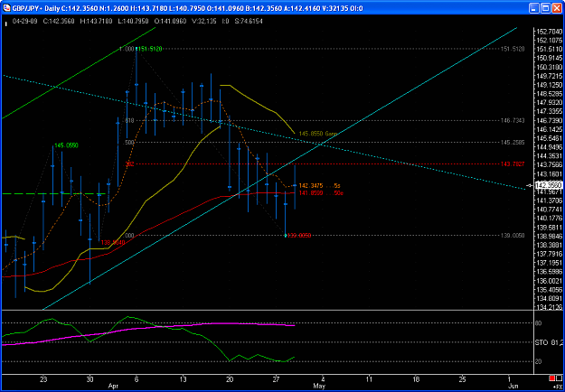Click the cyan dot marking the 139.0050 low
The height and width of the screenshot is (392, 565).
point(286,236)
